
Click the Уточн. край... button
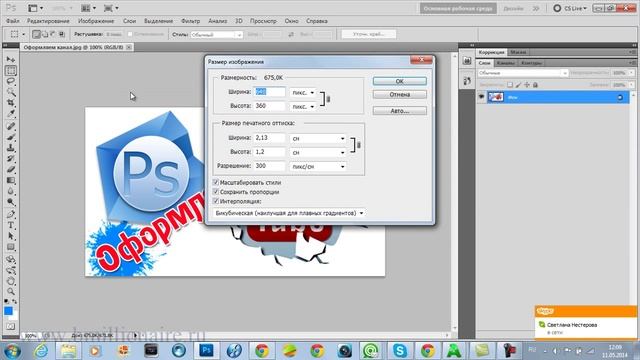click(369, 34)
